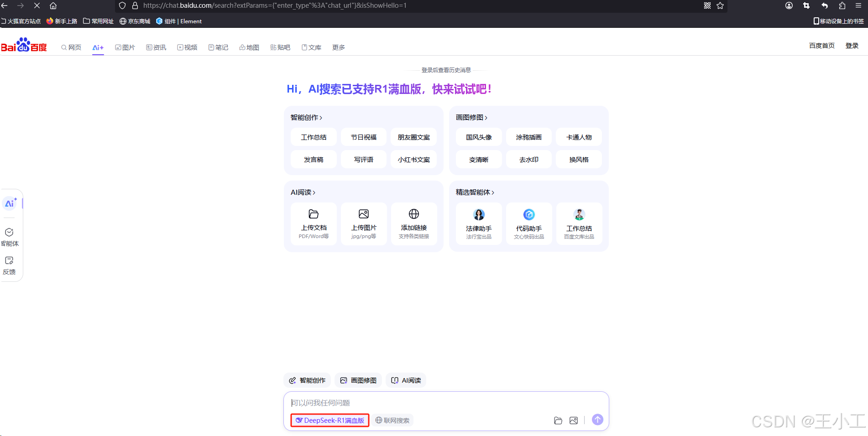This screenshot has height=436, width=868.
Task: Switch to the 文库 tab
Action: pyautogui.click(x=311, y=47)
